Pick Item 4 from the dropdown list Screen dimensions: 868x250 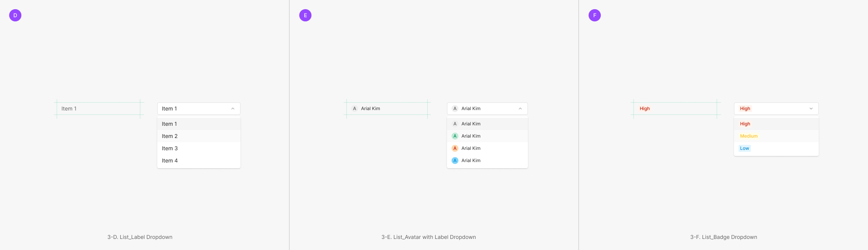coord(170,161)
